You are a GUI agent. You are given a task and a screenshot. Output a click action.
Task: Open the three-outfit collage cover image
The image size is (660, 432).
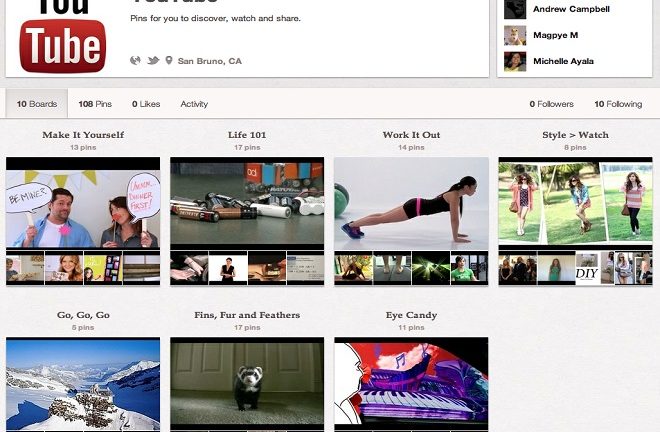click(x=575, y=203)
